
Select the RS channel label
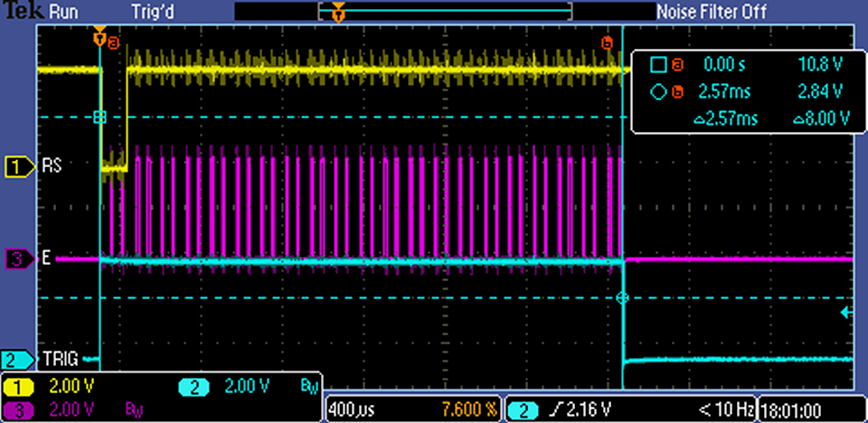[51, 166]
